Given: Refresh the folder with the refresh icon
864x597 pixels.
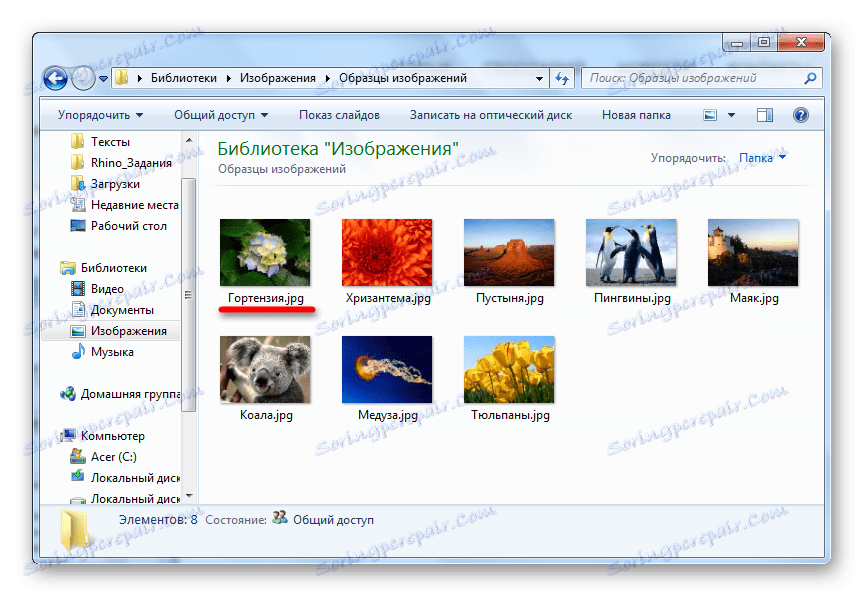Looking at the screenshot, I should [560, 77].
